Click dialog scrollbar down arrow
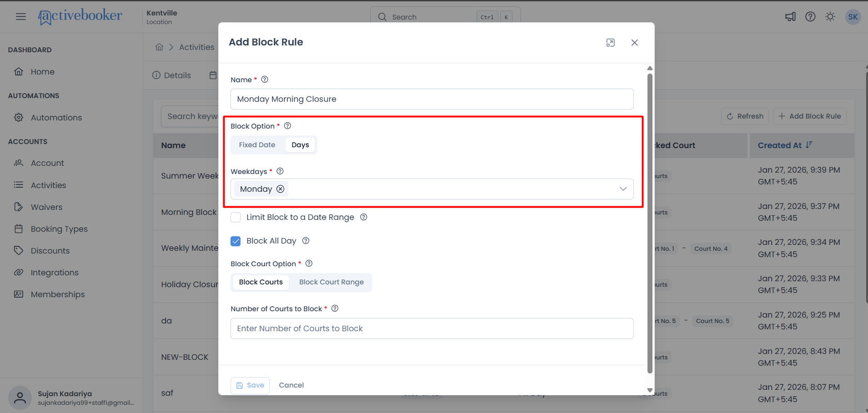 pyautogui.click(x=650, y=390)
